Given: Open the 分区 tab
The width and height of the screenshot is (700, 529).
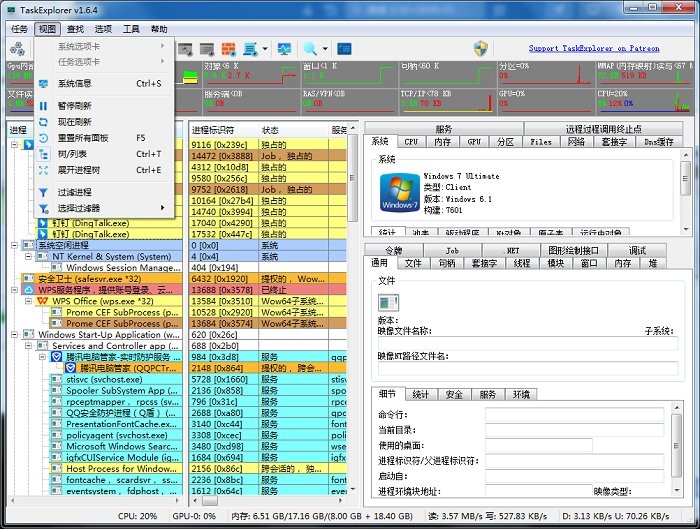Looking at the screenshot, I should [x=505, y=142].
